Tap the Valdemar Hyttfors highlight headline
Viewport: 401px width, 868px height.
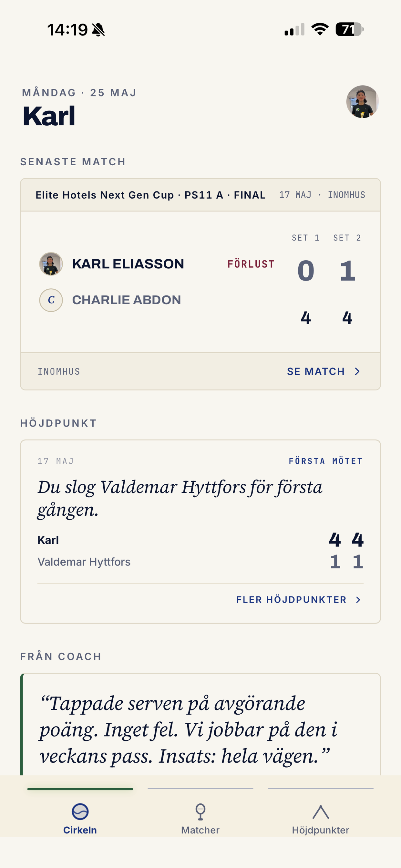tap(180, 498)
